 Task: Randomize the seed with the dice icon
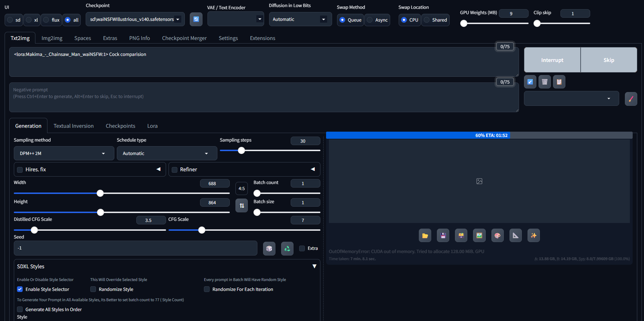pos(269,248)
